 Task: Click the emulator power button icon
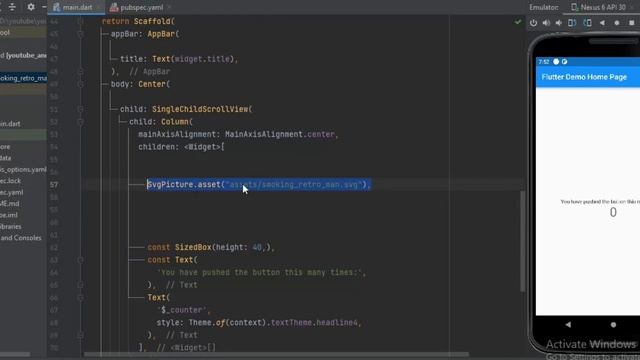click(533, 23)
